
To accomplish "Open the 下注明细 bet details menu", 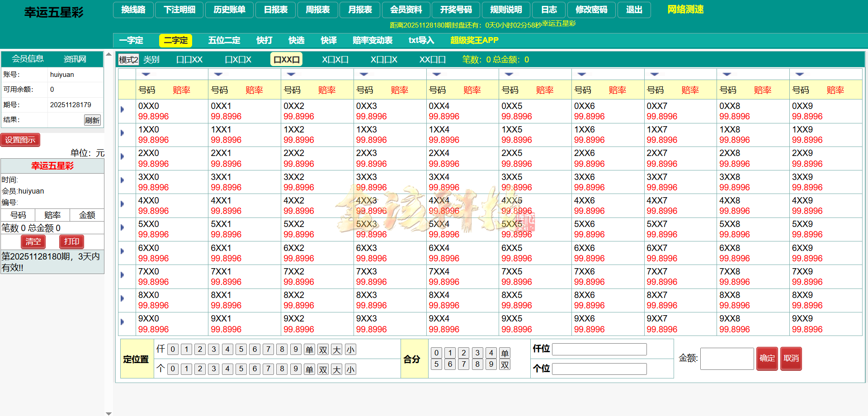I will click(179, 9).
